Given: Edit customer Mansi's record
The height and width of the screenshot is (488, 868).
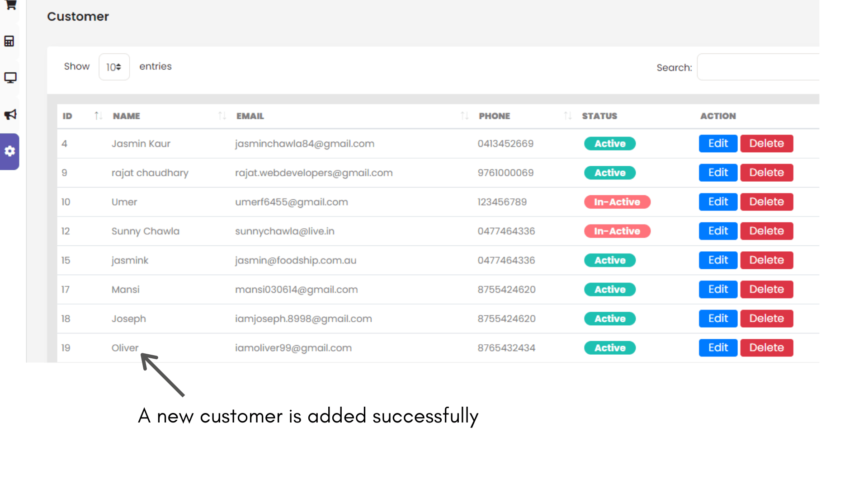Looking at the screenshot, I should click(718, 290).
